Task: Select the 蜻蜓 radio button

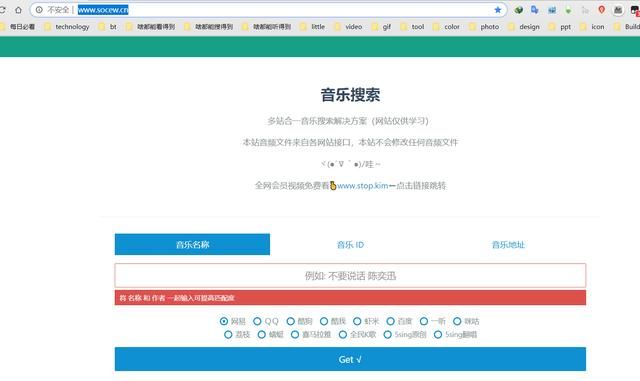Action: coord(262,334)
